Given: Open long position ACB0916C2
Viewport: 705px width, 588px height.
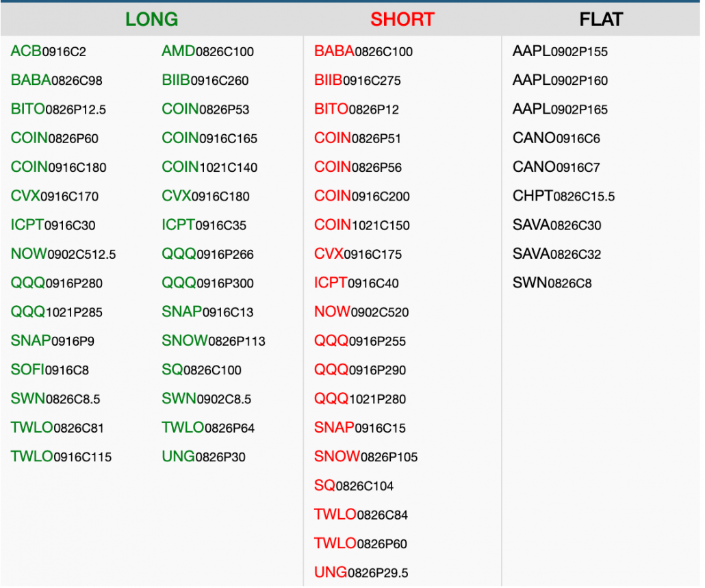Looking at the screenshot, I should (49, 51).
